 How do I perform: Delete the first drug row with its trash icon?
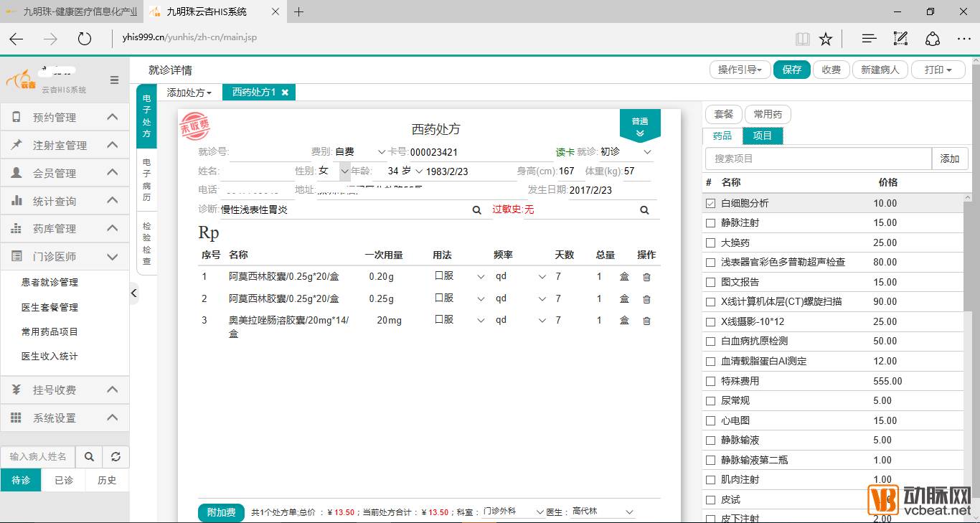click(646, 278)
